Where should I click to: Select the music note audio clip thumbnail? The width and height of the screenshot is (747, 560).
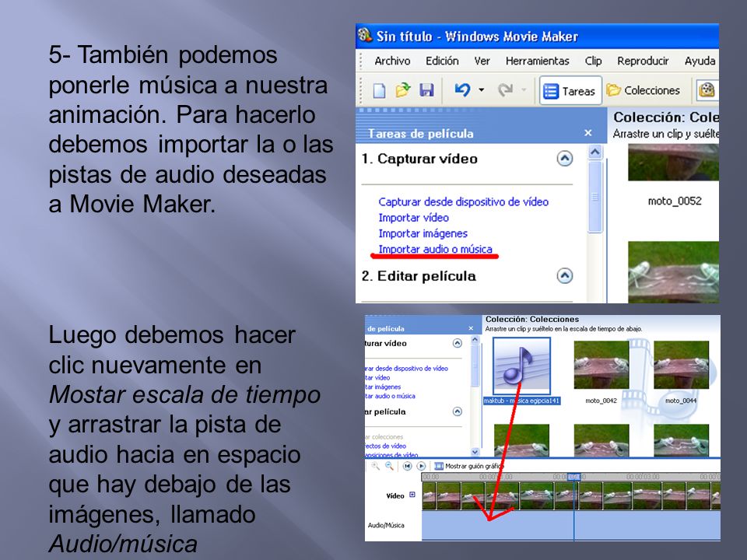(521, 366)
